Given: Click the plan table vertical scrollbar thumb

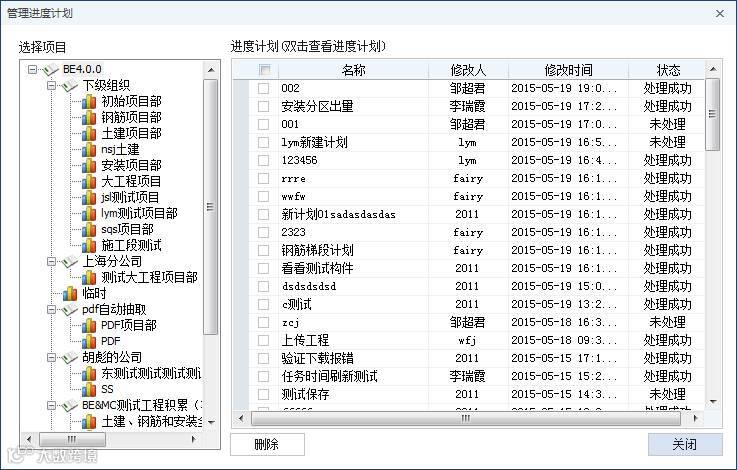Looking at the screenshot, I should click(713, 114).
